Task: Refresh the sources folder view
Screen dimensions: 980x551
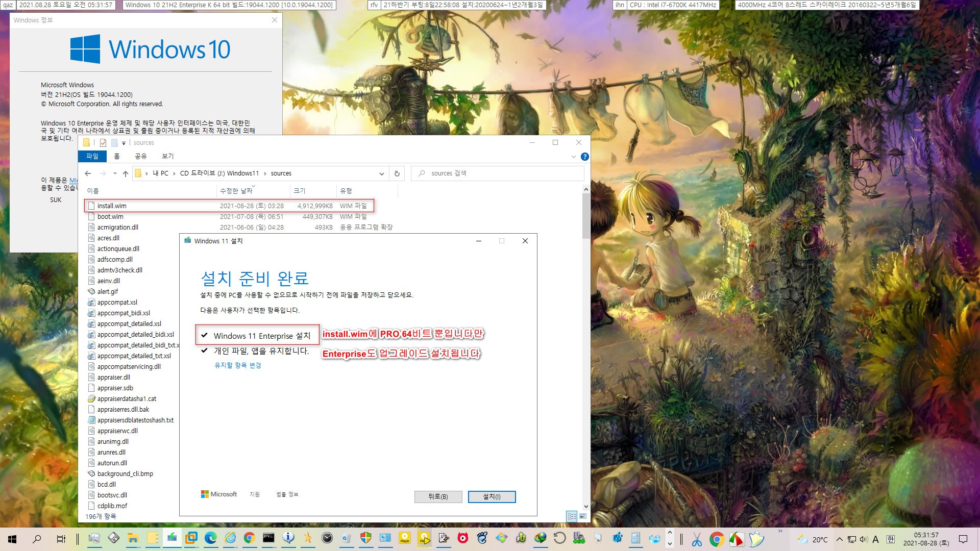Action: 397,173
